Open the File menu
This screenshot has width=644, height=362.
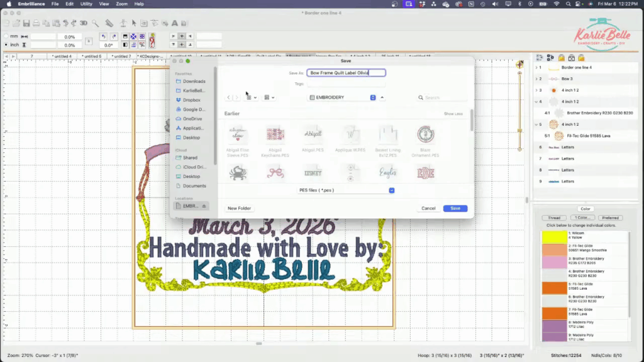(55, 4)
